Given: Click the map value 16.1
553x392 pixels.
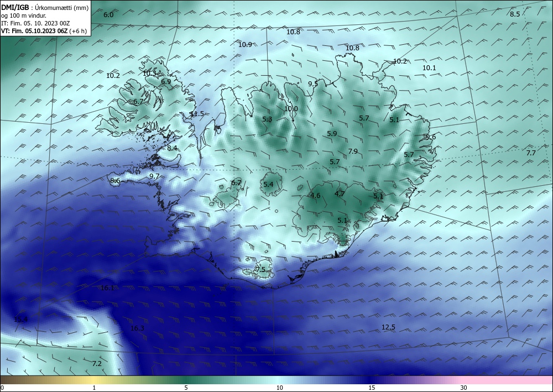Looking at the screenshot, I should tap(108, 288).
